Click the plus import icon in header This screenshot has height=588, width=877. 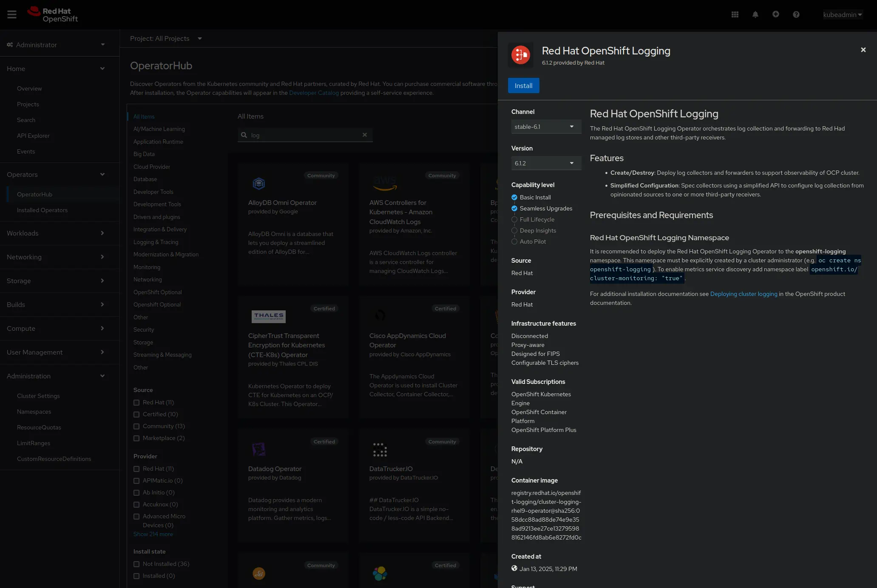(776, 14)
